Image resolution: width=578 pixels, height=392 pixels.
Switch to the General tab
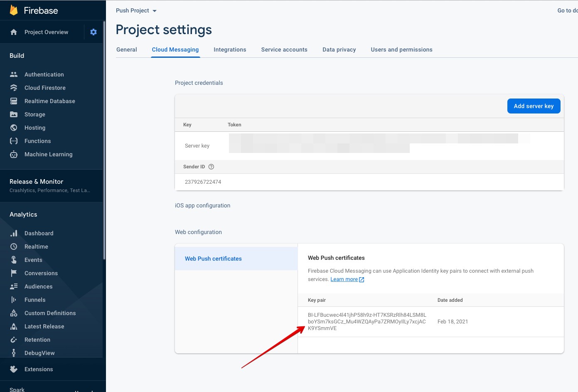pyautogui.click(x=127, y=49)
